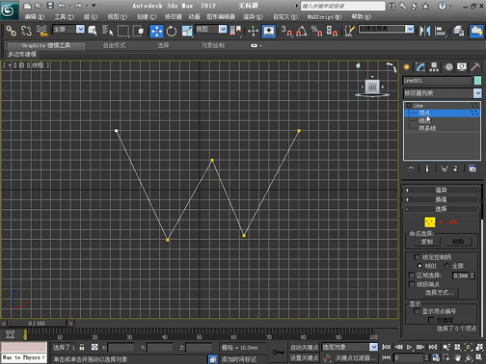The height and width of the screenshot is (364, 486).
Task: Enable the Lock Handles checkbox
Action: tap(417, 257)
